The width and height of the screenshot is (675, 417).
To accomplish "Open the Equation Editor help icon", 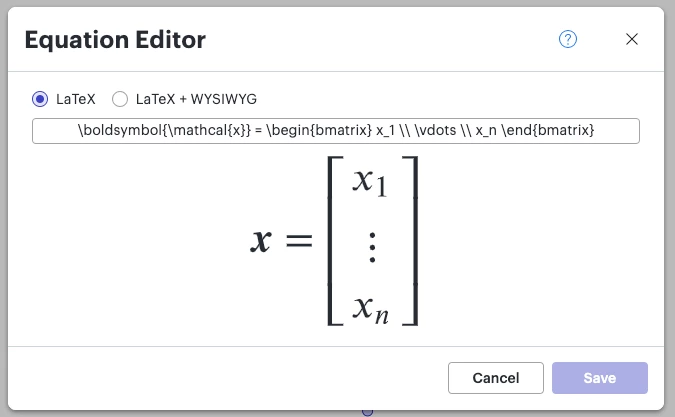I will pos(568,39).
